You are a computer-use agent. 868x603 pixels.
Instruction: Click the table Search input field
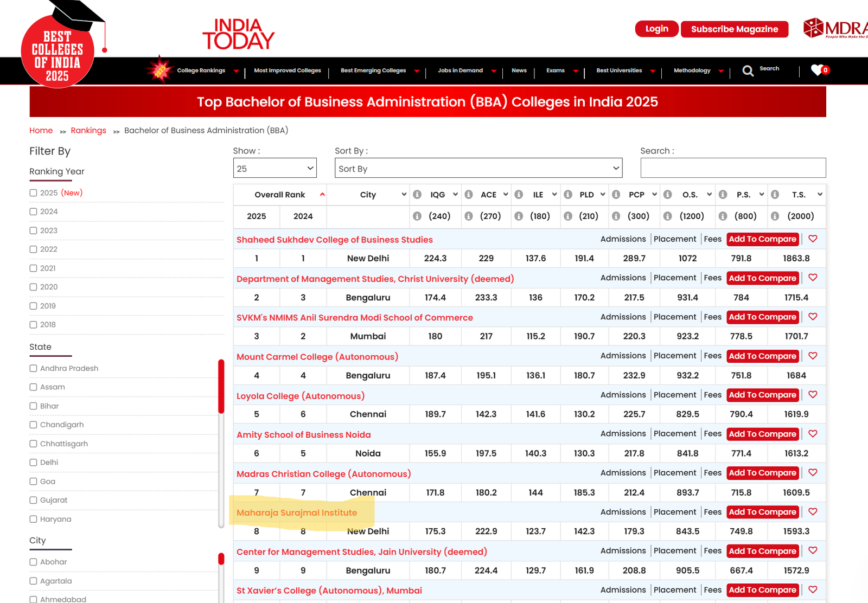pyautogui.click(x=733, y=168)
